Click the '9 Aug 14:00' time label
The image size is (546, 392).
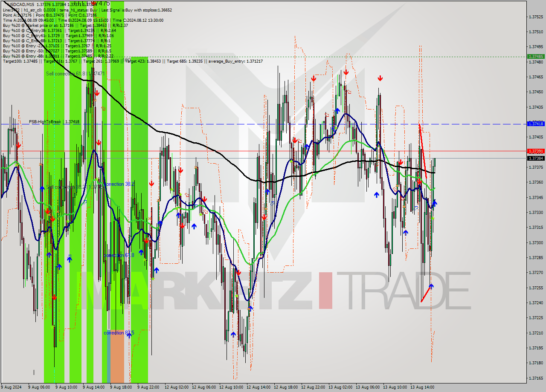tap(93, 387)
